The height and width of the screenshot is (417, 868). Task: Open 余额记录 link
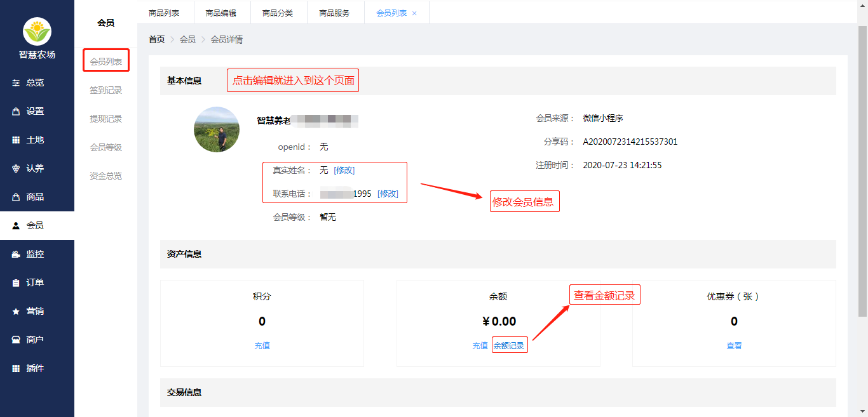tap(509, 346)
